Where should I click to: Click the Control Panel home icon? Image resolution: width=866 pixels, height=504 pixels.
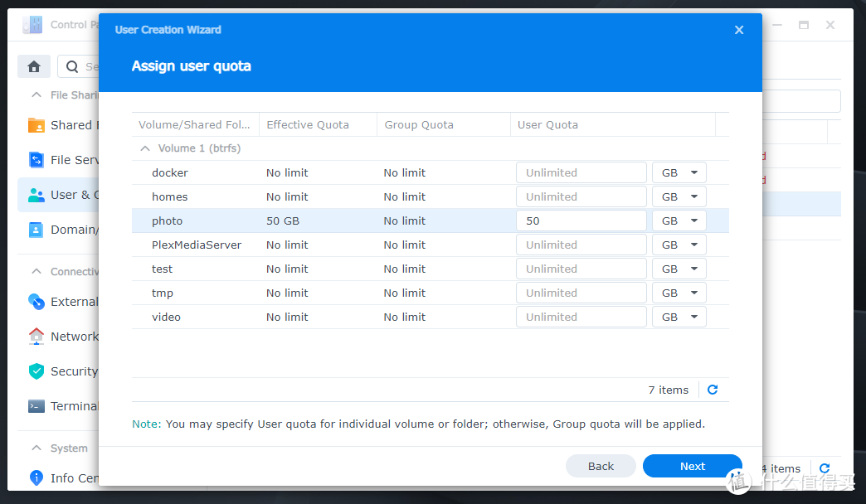pyautogui.click(x=34, y=66)
